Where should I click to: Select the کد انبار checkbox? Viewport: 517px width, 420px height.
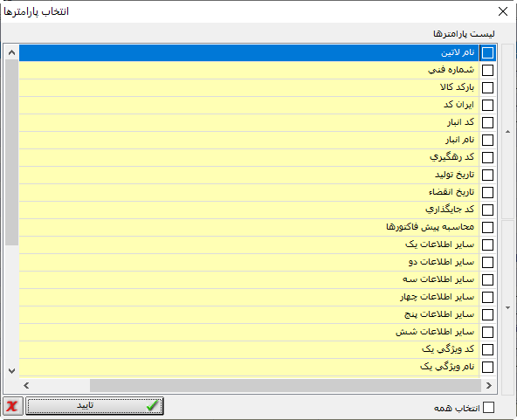[x=487, y=122]
